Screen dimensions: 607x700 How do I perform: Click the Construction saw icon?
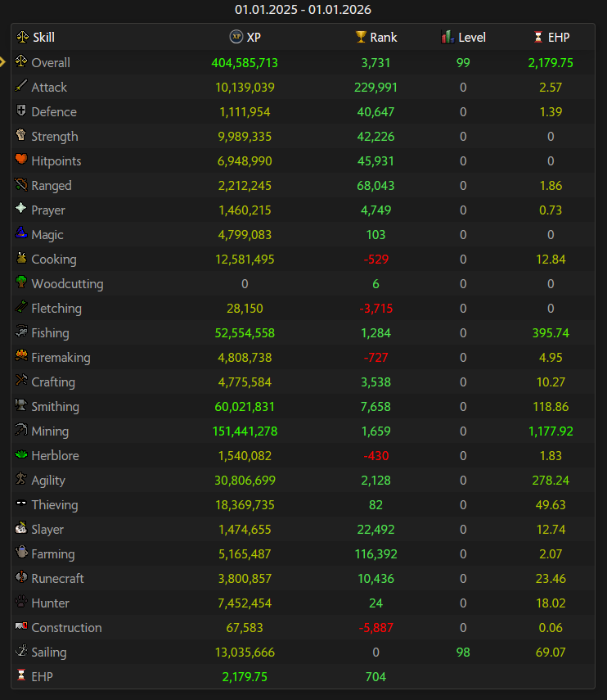point(21,625)
